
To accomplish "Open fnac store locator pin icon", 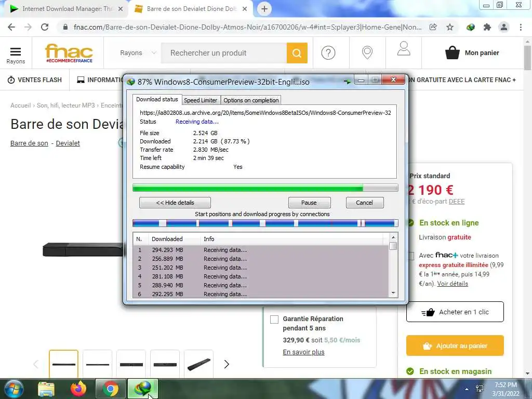I will (367, 52).
